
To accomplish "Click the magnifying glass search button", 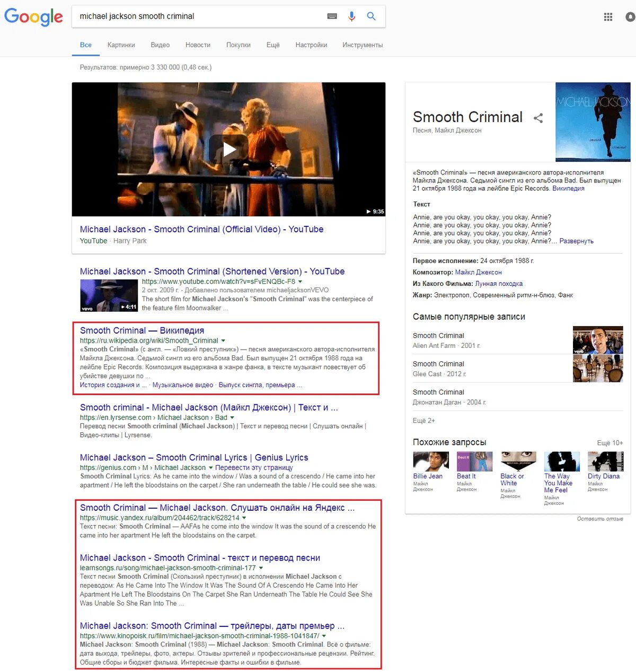I will click(372, 16).
